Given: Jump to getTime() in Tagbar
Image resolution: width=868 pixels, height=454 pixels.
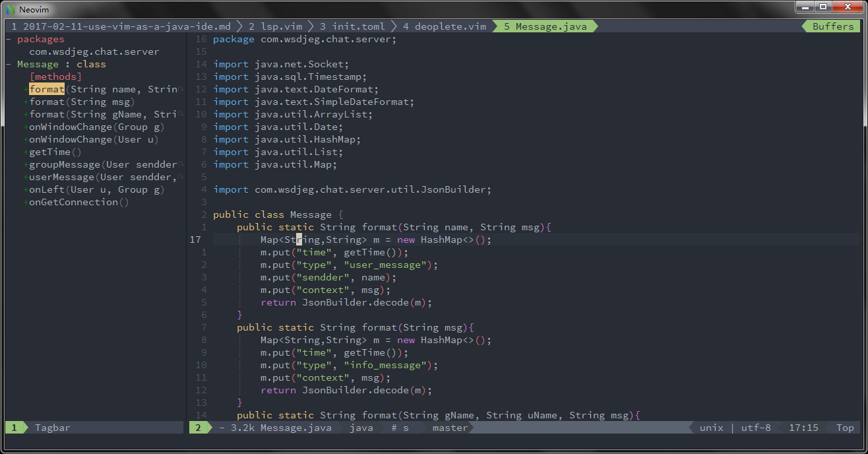Looking at the screenshot, I should coord(55,152).
